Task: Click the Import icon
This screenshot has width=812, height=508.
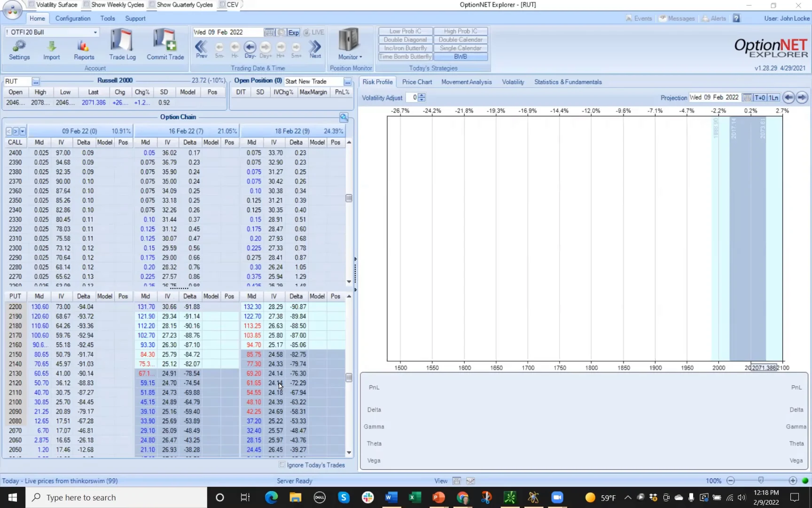Action: pos(52,50)
